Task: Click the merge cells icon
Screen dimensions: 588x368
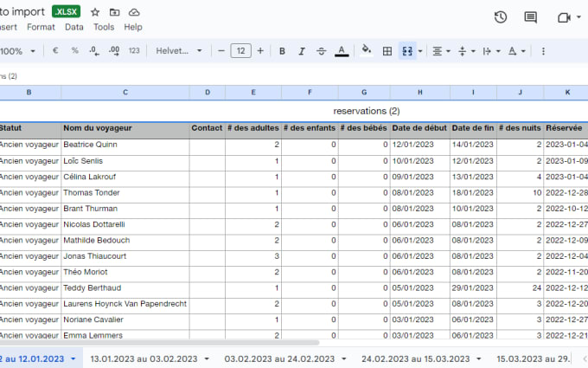Action: pos(407,51)
